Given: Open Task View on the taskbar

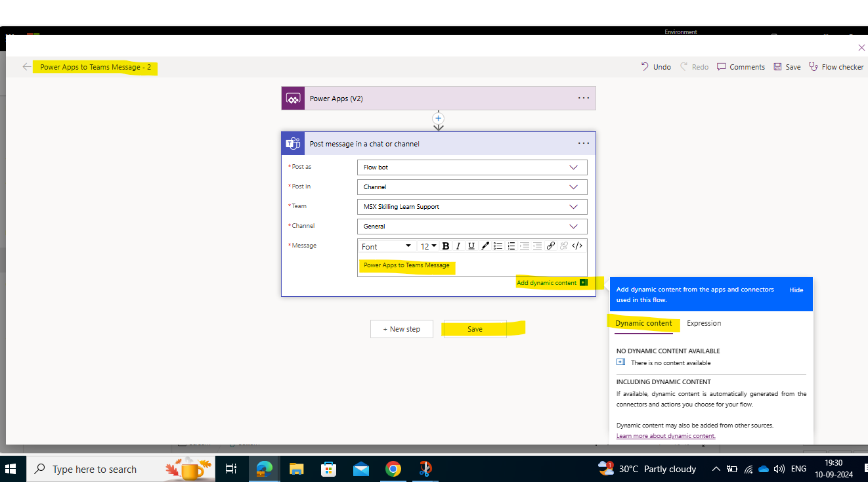Looking at the screenshot, I should pyautogui.click(x=230, y=469).
